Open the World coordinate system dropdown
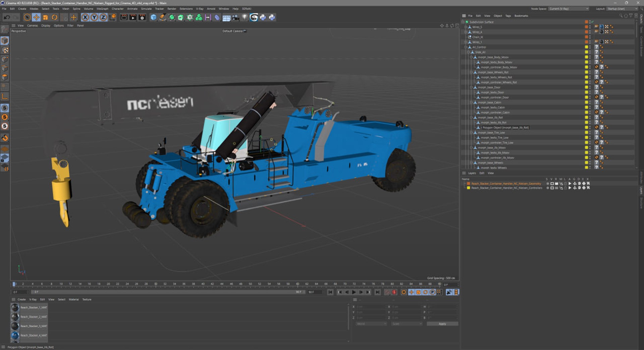This screenshot has height=350, width=644. [x=371, y=324]
